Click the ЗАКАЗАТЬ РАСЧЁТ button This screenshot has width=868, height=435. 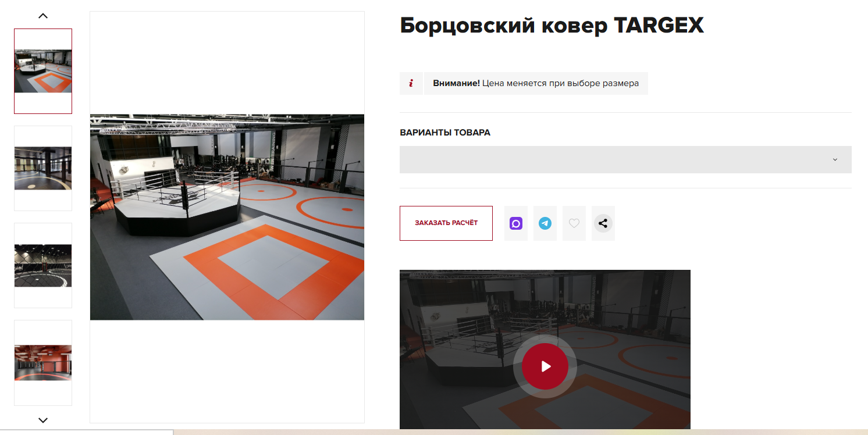click(446, 223)
